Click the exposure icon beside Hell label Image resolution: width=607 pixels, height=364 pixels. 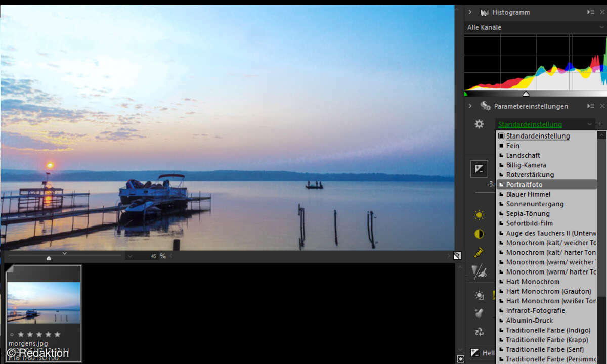click(475, 353)
